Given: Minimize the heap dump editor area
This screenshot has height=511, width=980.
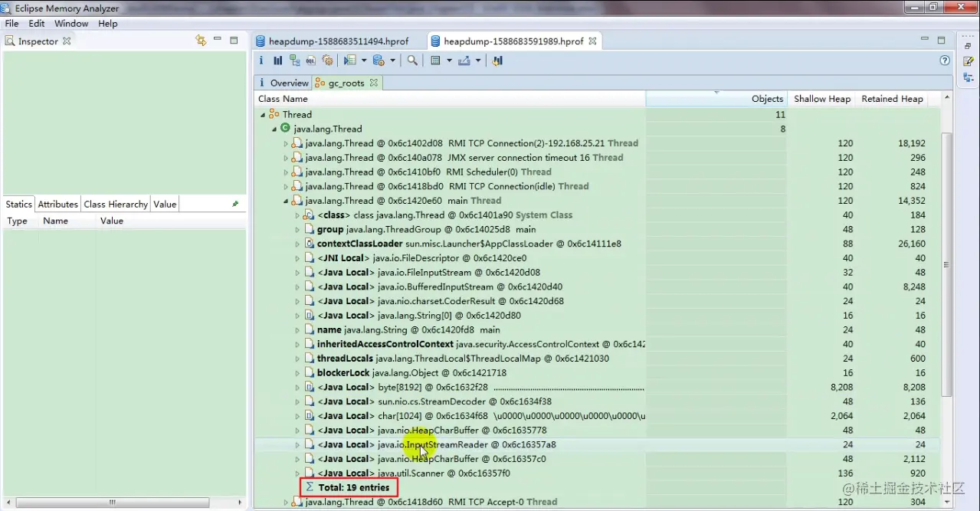Looking at the screenshot, I should (925, 40).
